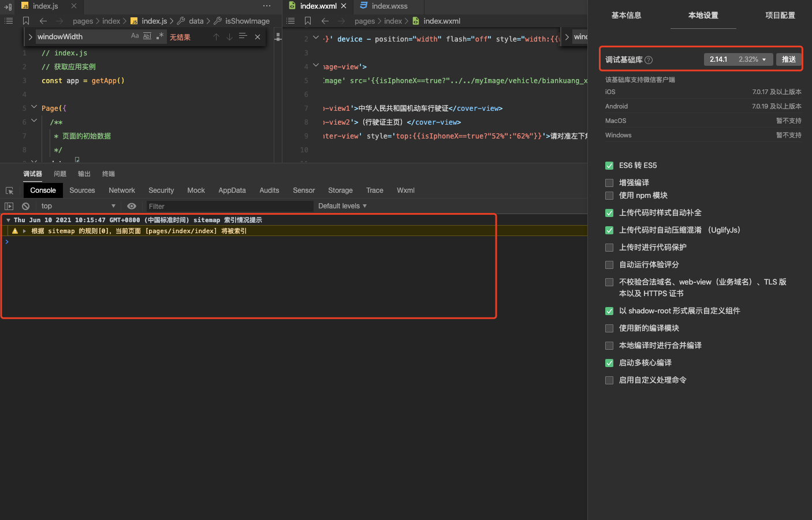
Task: Open the Default levels dropdown
Action: (342, 206)
